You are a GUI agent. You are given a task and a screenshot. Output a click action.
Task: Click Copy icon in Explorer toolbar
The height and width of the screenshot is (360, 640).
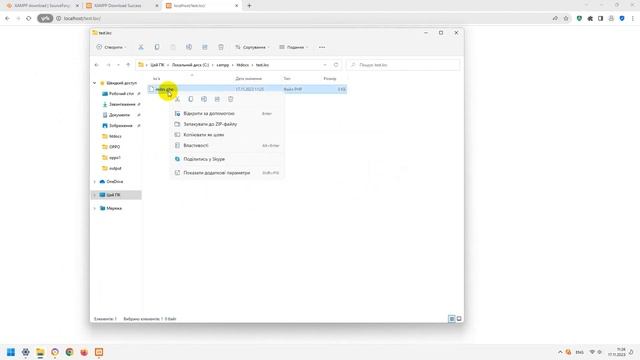[x=157, y=47]
